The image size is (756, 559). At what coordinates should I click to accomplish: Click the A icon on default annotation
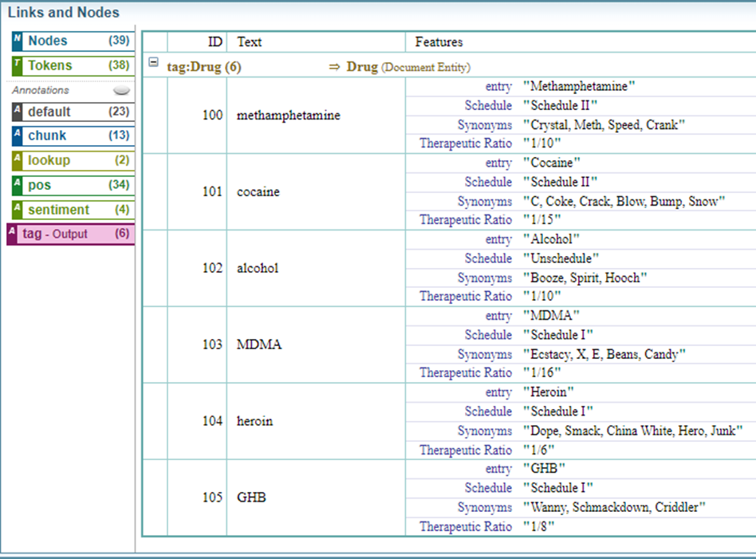(18, 112)
